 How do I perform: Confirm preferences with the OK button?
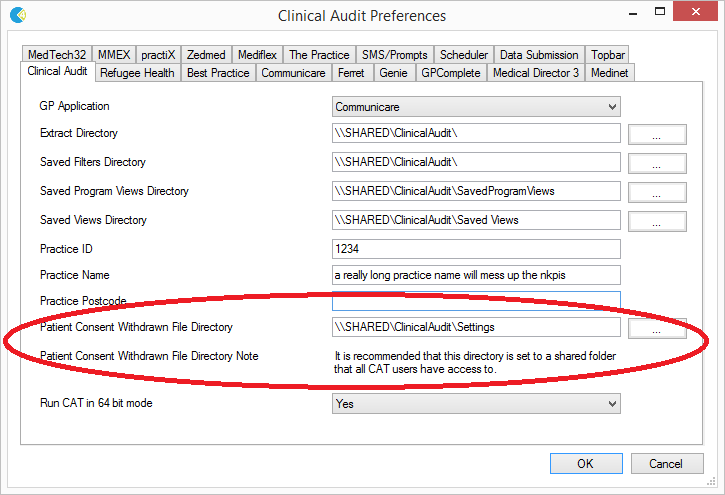586,463
